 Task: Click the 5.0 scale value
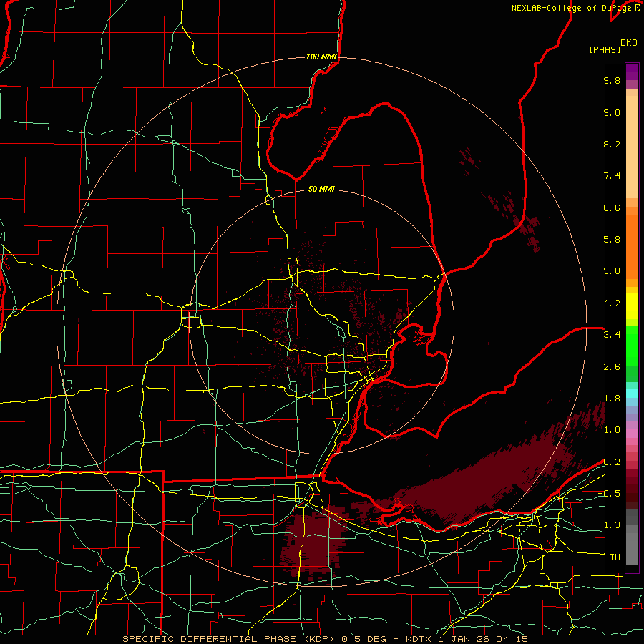(x=612, y=271)
